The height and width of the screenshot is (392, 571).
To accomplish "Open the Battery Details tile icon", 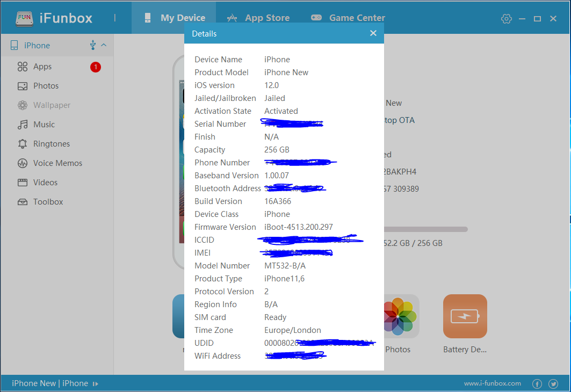I will click(465, 316).
